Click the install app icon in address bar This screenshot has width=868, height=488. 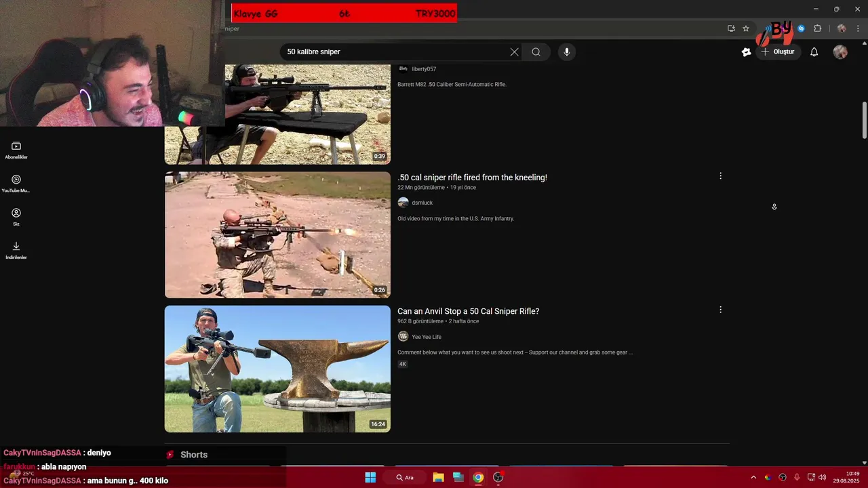point(731,28)
